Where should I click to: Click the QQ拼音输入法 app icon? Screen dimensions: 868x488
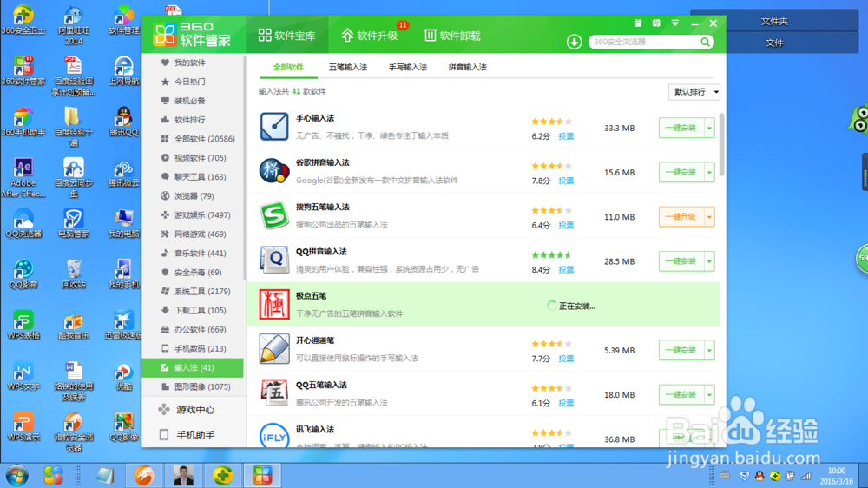click(274, 260)
